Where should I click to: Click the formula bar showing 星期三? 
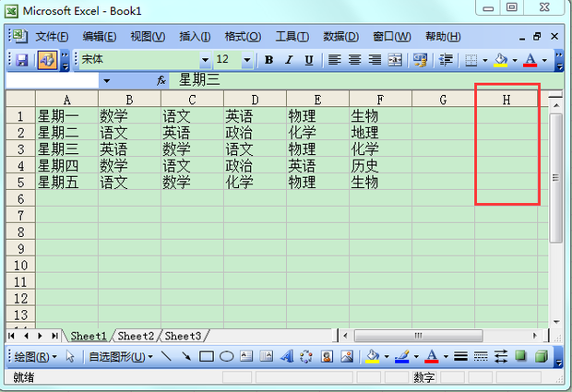[366, 80]
